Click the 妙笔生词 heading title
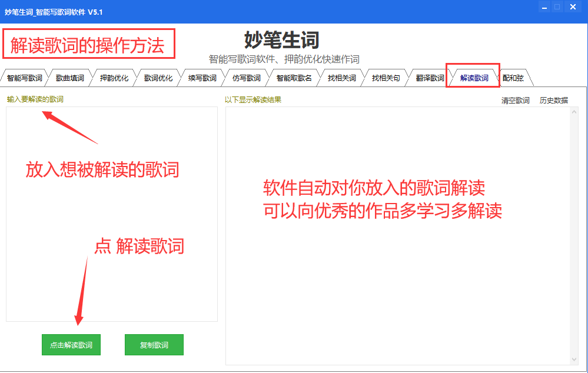588x373 pixels. (x=281, y=40)
